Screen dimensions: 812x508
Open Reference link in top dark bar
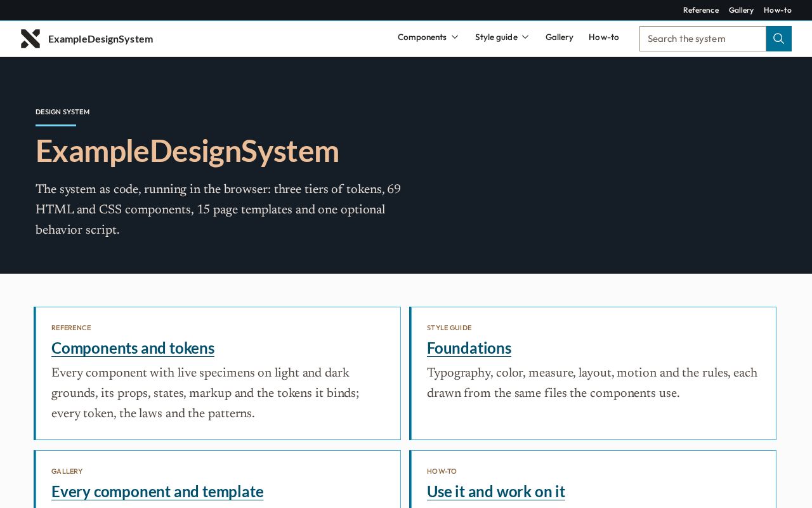(x=701, y=10)
